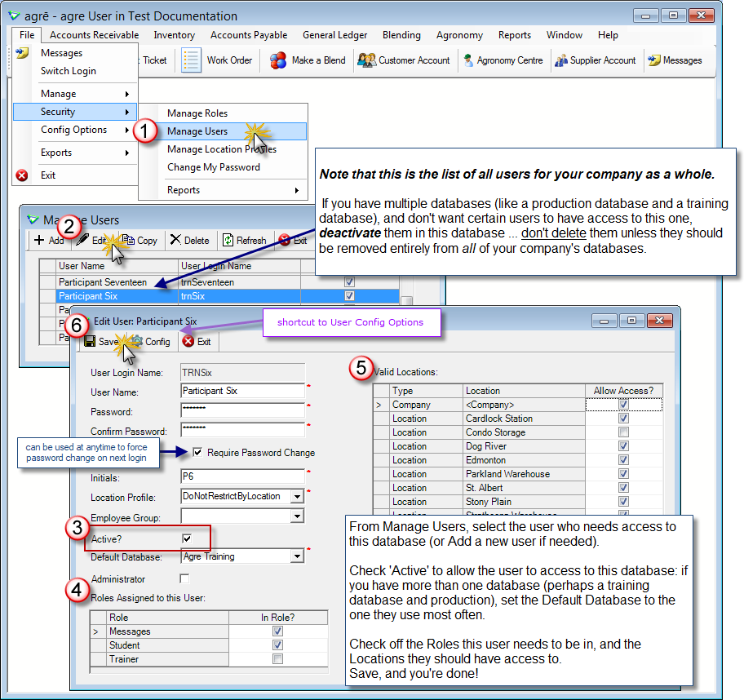Open the Agronomy menu

coord(459,35)
